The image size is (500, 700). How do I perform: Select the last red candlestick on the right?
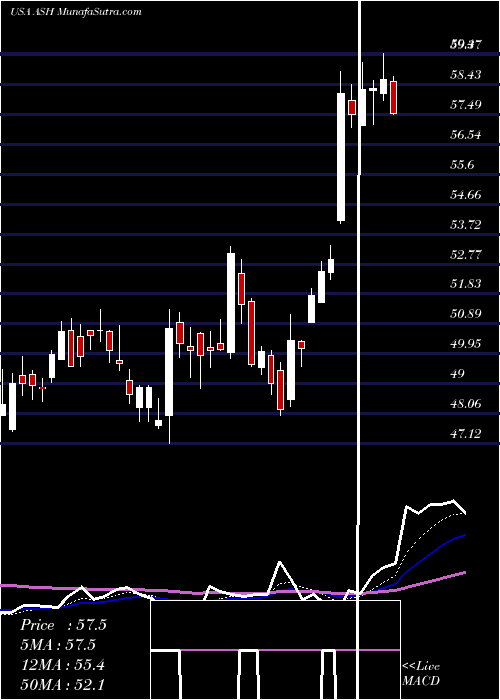coord(393,97)
